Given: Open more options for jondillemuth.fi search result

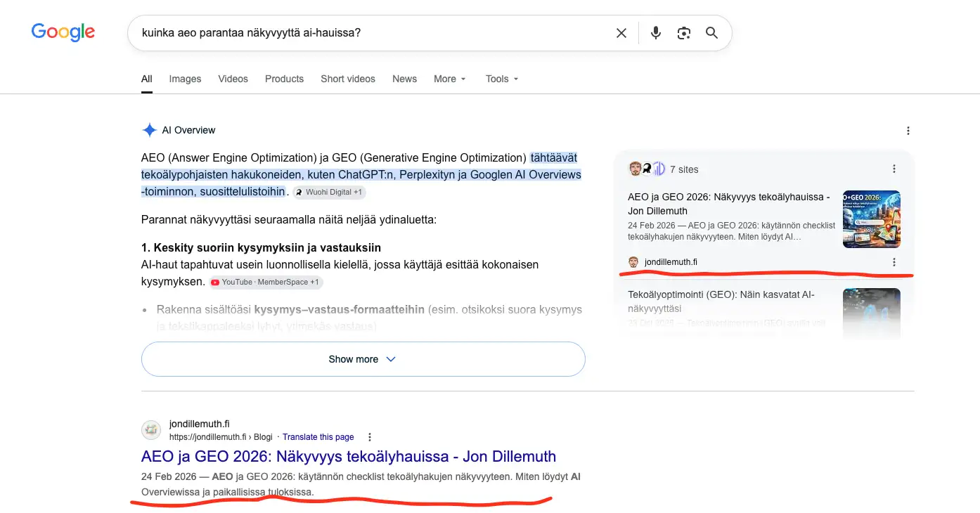Looking at the screenshot, I should (370, 437).
